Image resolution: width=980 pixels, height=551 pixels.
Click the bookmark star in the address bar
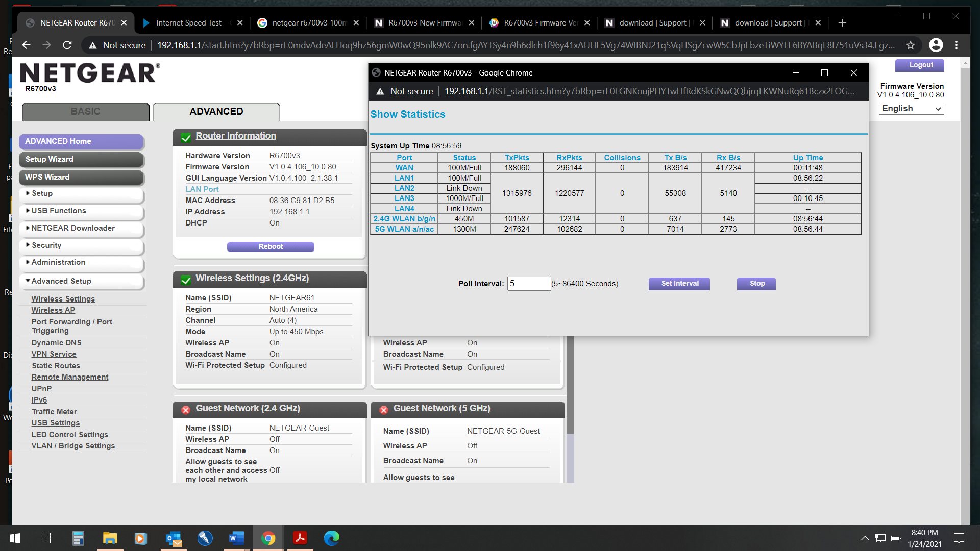911,45
